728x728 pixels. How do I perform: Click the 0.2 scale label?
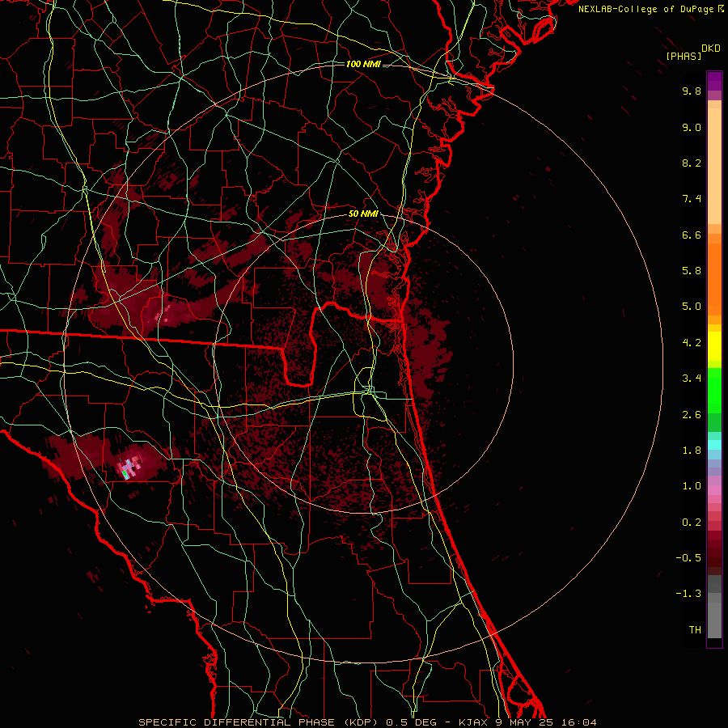692,523
